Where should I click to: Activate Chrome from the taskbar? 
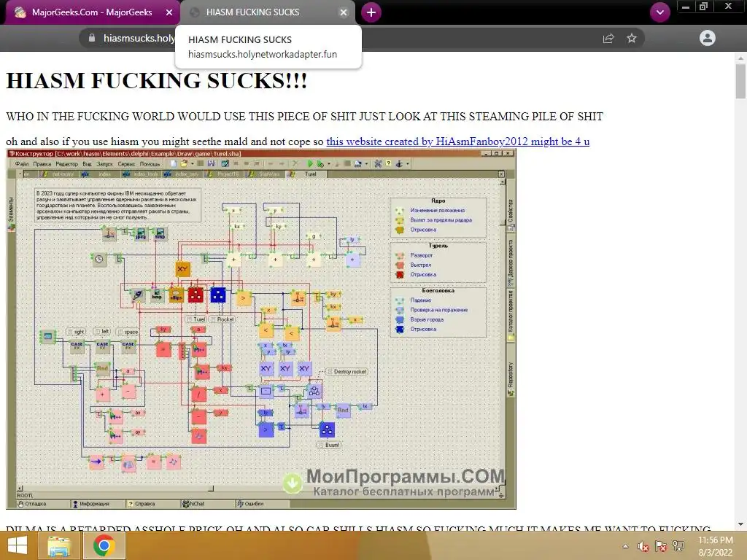104,545
